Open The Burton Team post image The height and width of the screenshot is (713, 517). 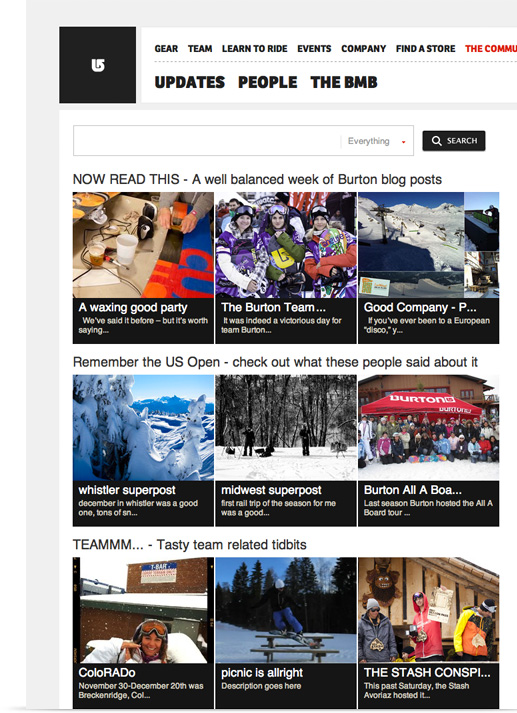286,245
